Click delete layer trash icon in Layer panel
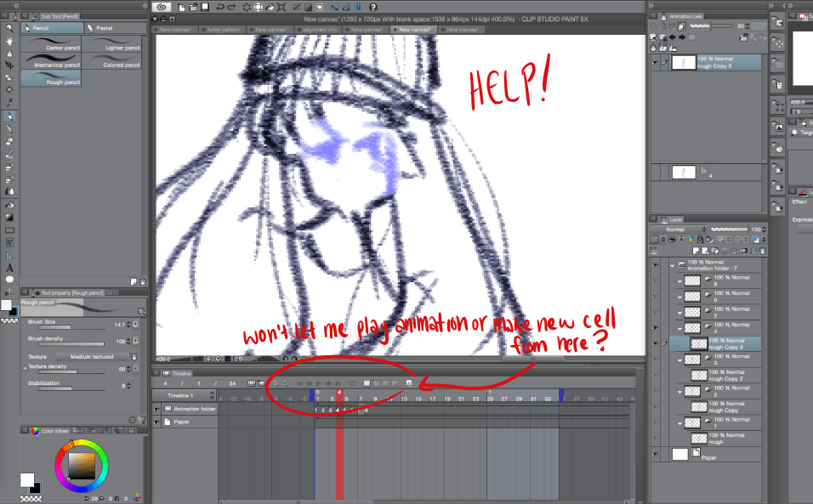This screenshot has height=504, width=813. 763,251
